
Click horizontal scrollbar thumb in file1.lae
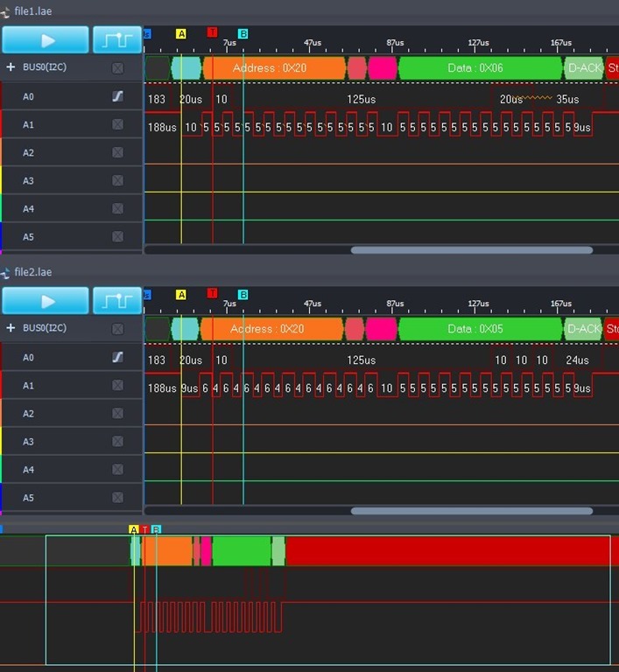(x=471, y=250)
